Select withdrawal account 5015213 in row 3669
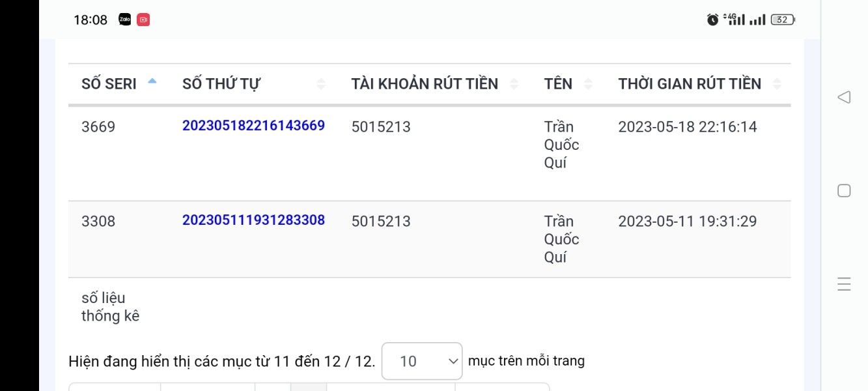 tap(381, 127)
